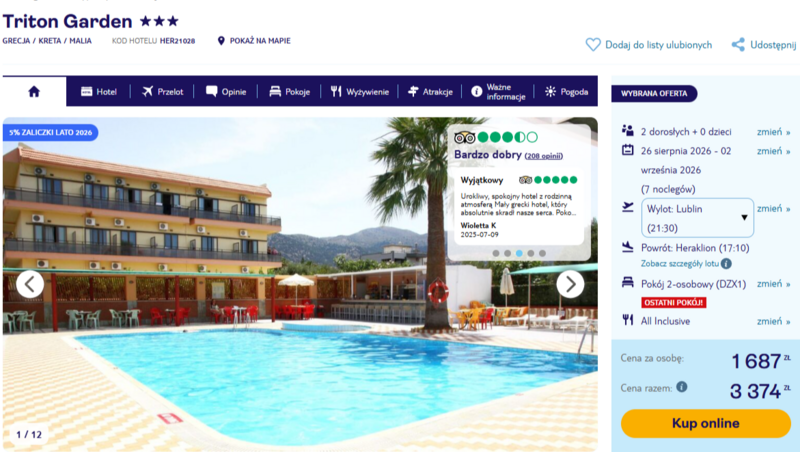Click the map pin icon Pokaż na mapie
This screenshot has width=800, height=452.
coord(221,41)
